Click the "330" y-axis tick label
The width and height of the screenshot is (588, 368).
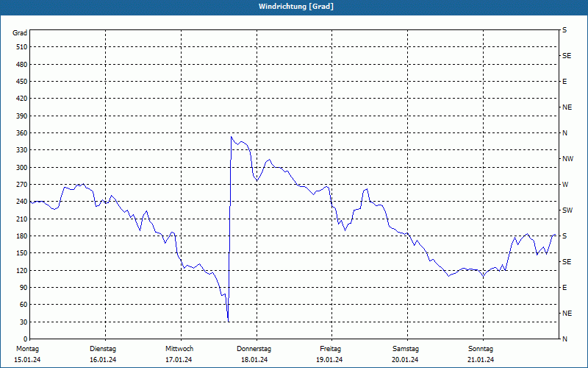click(22, 150)
